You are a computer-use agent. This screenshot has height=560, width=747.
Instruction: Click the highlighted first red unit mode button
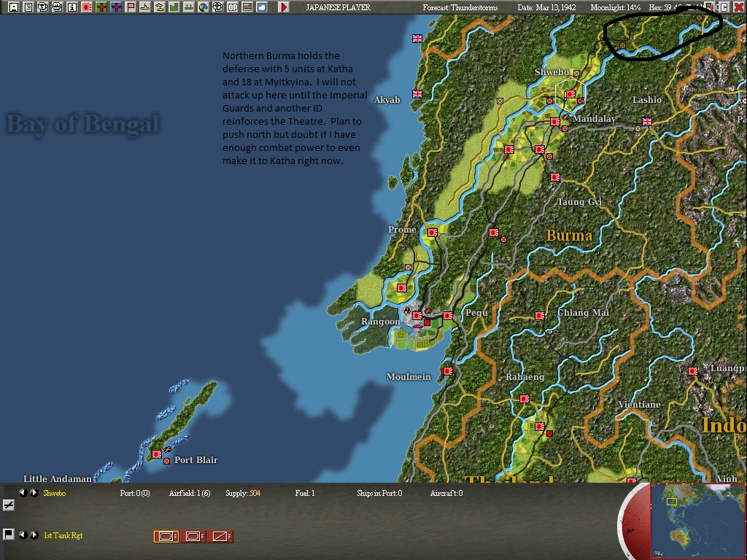point(166,536)
